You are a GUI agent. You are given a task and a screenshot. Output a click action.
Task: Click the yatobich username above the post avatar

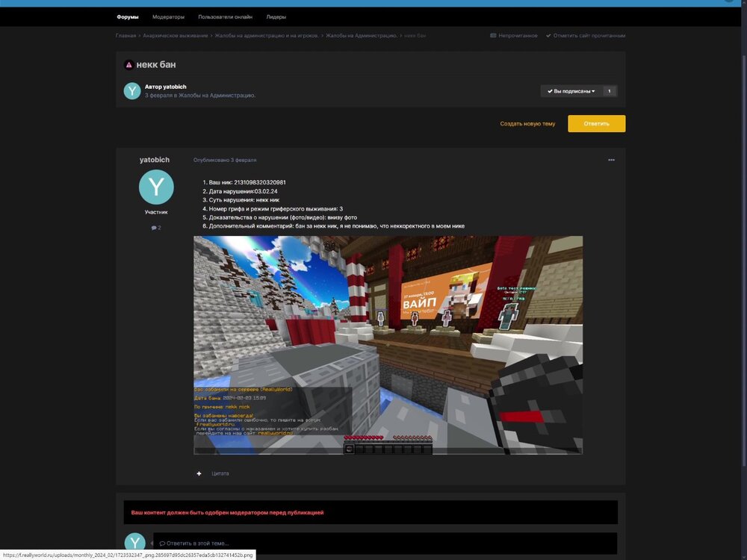click(x=155, y=160)
